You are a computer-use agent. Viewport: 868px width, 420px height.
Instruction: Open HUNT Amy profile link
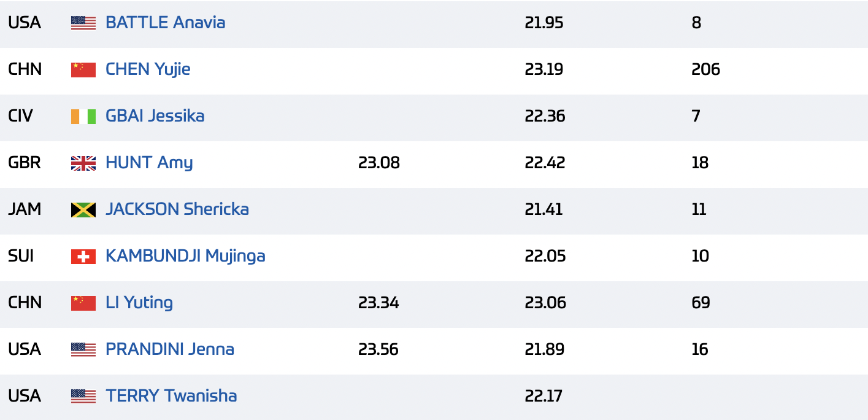(x=149, y=163)
